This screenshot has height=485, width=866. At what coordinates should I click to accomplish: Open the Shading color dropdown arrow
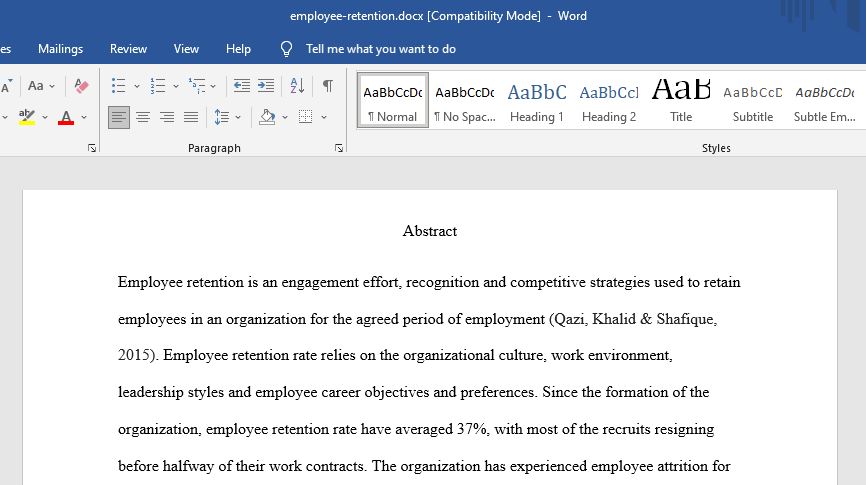click(x=285, y=117)
